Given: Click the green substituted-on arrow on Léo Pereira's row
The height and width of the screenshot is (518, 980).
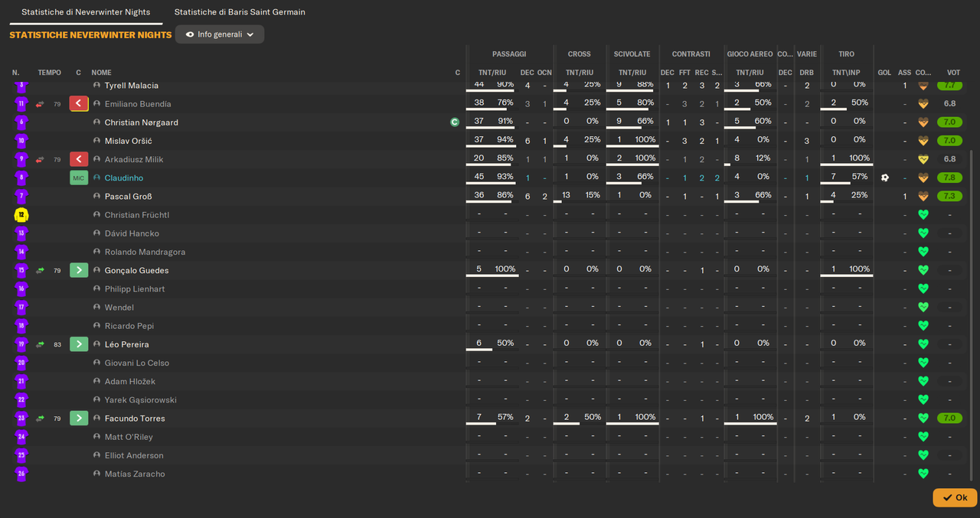Looking at the screenshot, I should pos(79,344).
